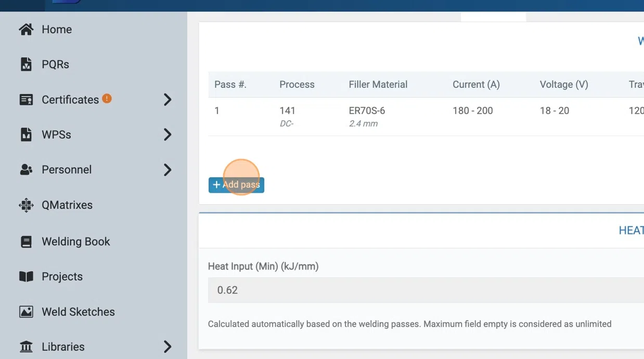Click the Projects open-book icon
The width and height of the screenshot is (644, 359).
(26, 276)
